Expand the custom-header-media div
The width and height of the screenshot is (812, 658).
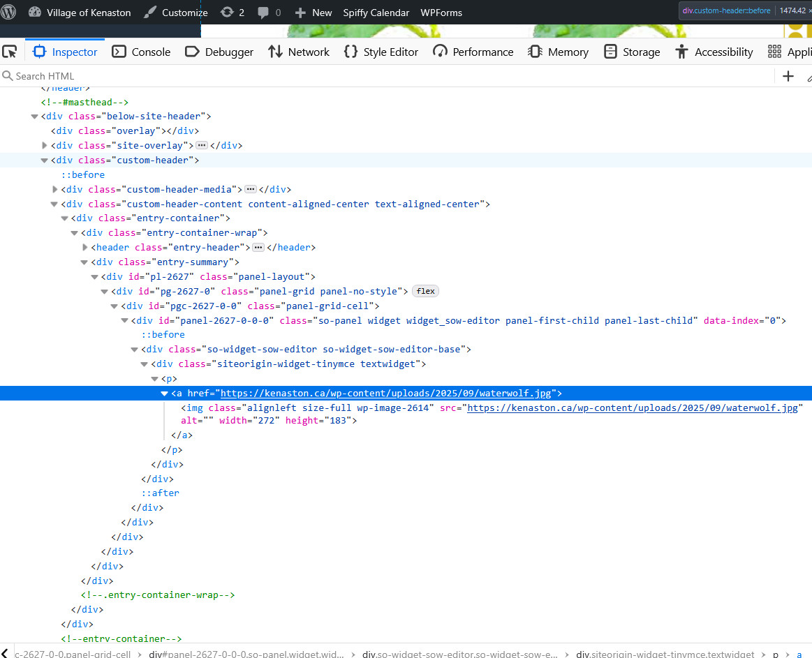(55, 189)
